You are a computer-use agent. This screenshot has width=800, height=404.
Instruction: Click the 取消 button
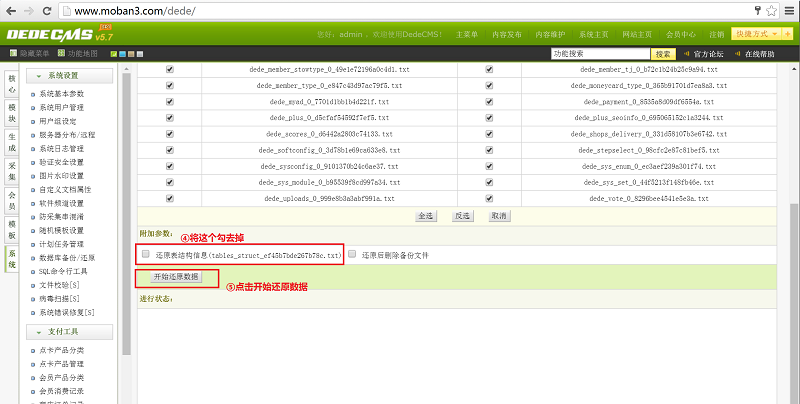(x=499, y=216)
